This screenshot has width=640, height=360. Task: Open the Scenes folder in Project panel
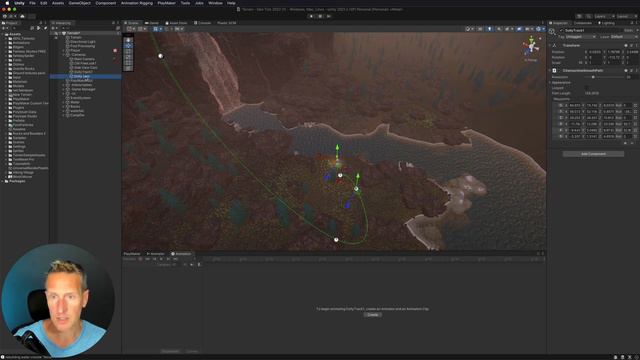[18, 142]
